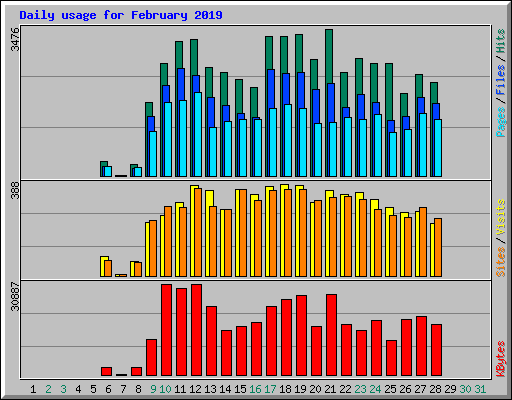
Task: Click the "Daily usage for February 2019" title
Action: click(x=121, y=15)
